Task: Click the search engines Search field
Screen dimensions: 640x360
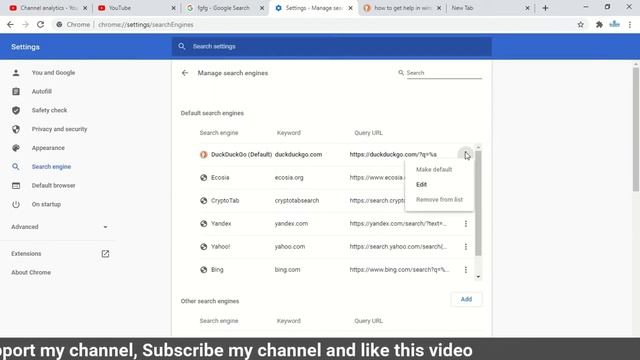Action: [444, 73]
